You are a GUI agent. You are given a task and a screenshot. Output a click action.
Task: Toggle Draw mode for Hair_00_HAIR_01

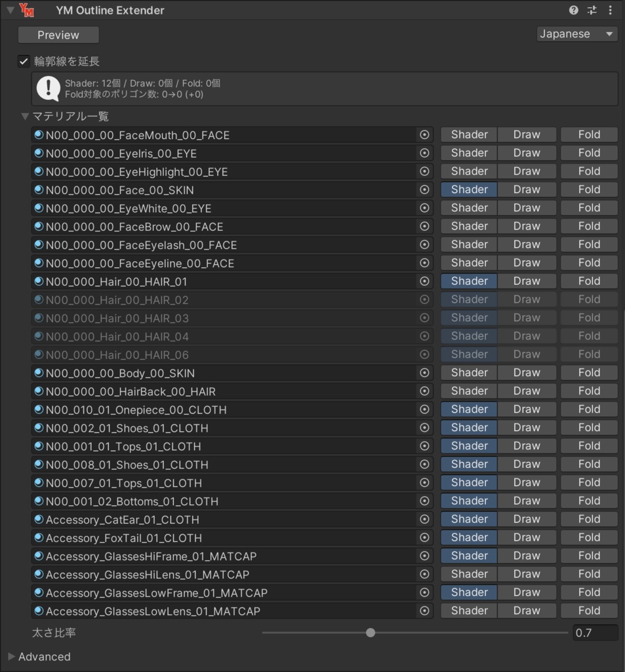click(x=527, y=281)
